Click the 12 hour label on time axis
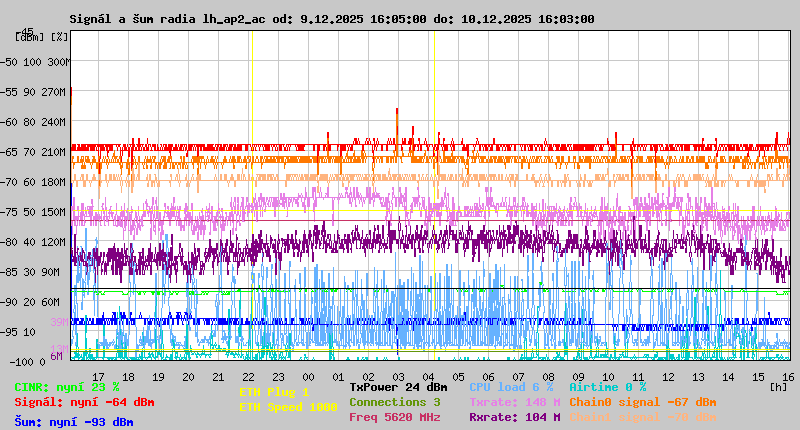 pyautogui.click(x=670, y=377)
